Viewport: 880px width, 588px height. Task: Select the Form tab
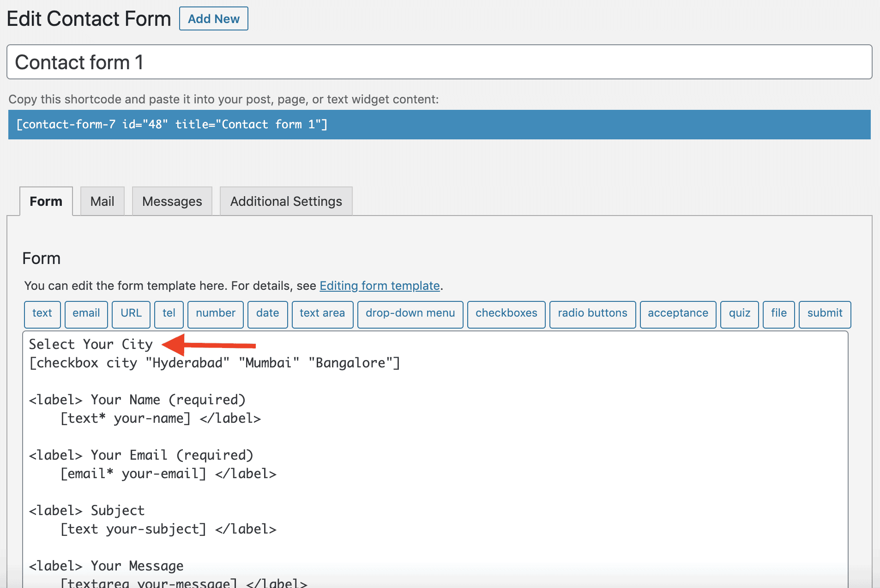[x=46, y=201]
